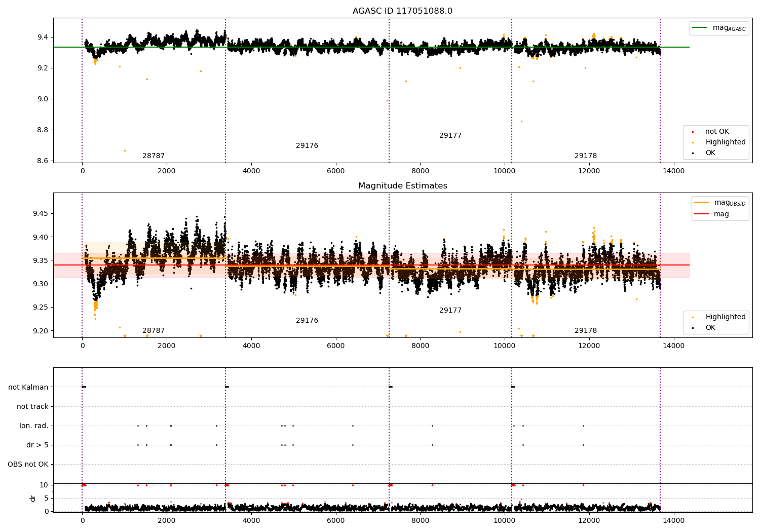Select obsid label 29178 in the top plot

(x=586, y=156)
